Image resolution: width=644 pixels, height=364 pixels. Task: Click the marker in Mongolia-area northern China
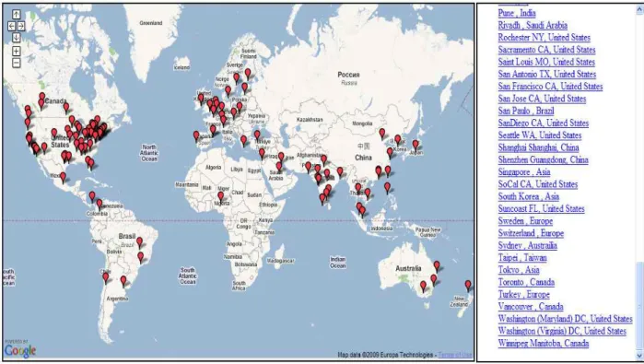[x=382, y=133]
